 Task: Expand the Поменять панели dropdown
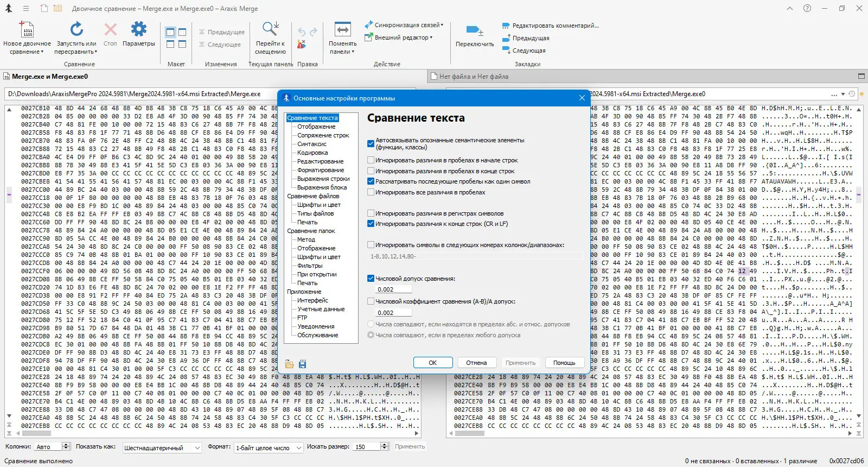tap(353, 52)
